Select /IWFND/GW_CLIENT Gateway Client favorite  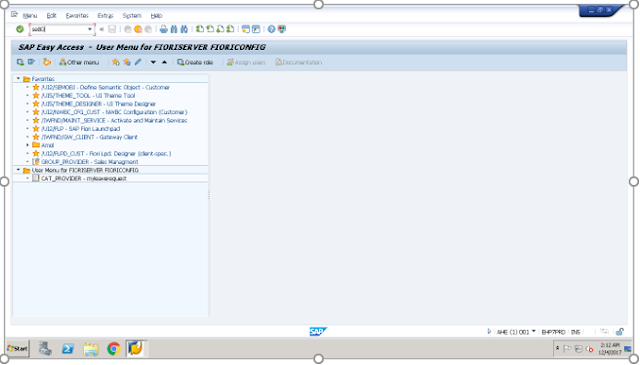[89, 137]
